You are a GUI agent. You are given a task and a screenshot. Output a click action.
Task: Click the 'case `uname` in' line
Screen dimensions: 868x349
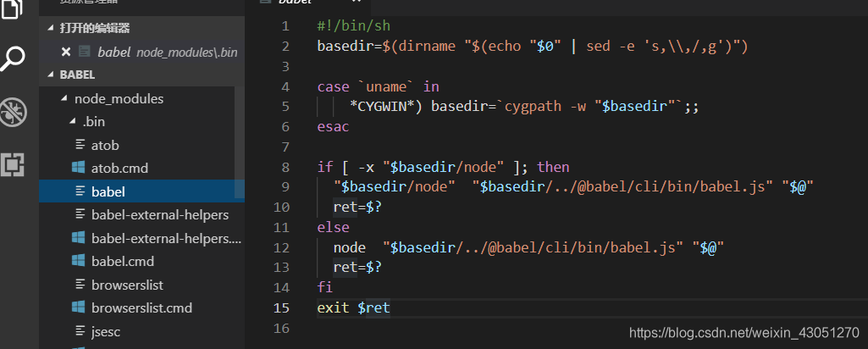(x=378, y=86)
